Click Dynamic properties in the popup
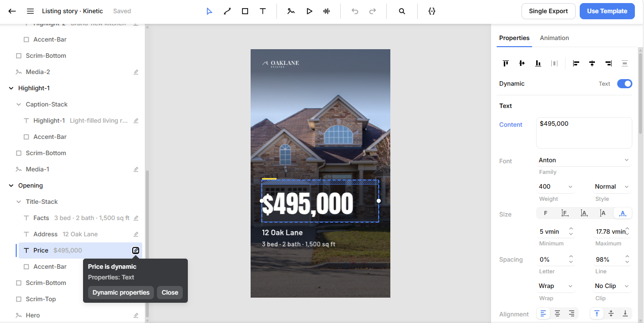This screenshot has height=323, width=644. (x=121, y=293)
